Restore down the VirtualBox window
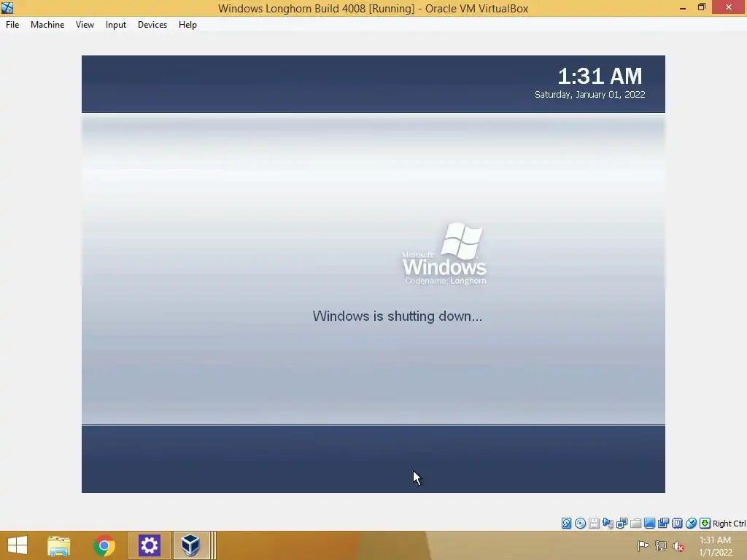 [x=702, y=7]
